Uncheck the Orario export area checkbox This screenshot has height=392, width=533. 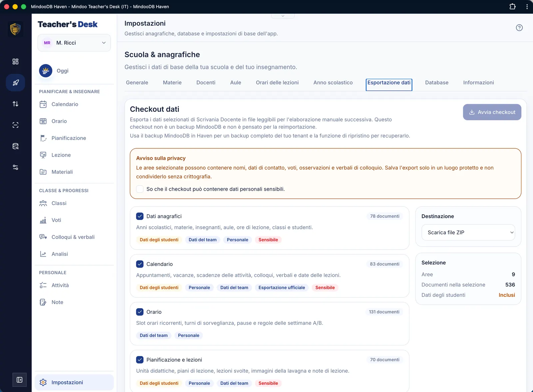click(140, 312)
